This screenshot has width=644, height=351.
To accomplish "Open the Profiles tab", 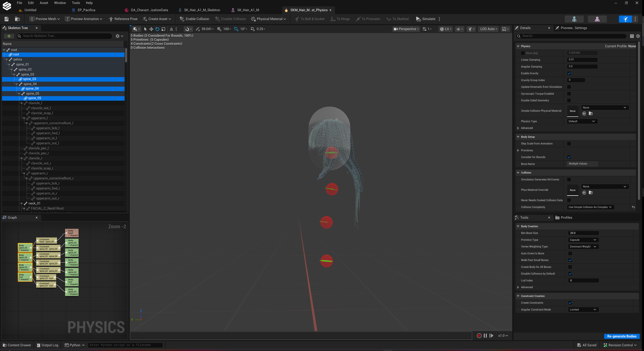I will [564, 218].
